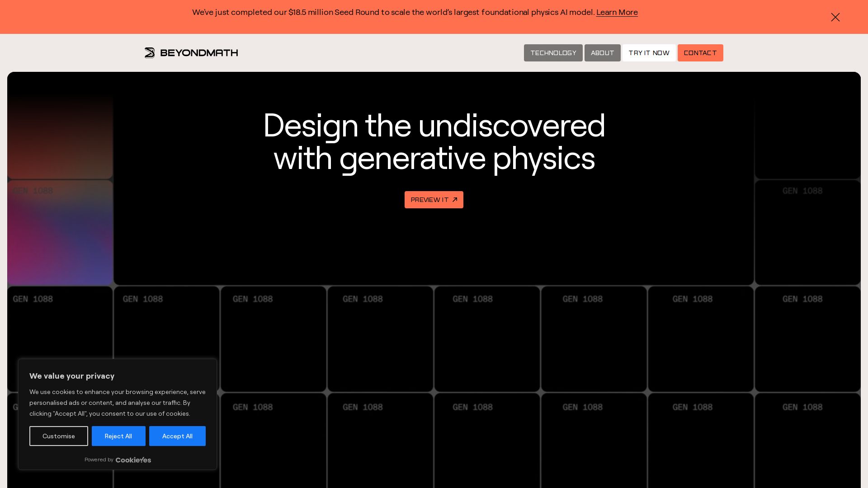Close the Seed Round announcement banner
868x488 pixels.
click(x=835, y=17)
